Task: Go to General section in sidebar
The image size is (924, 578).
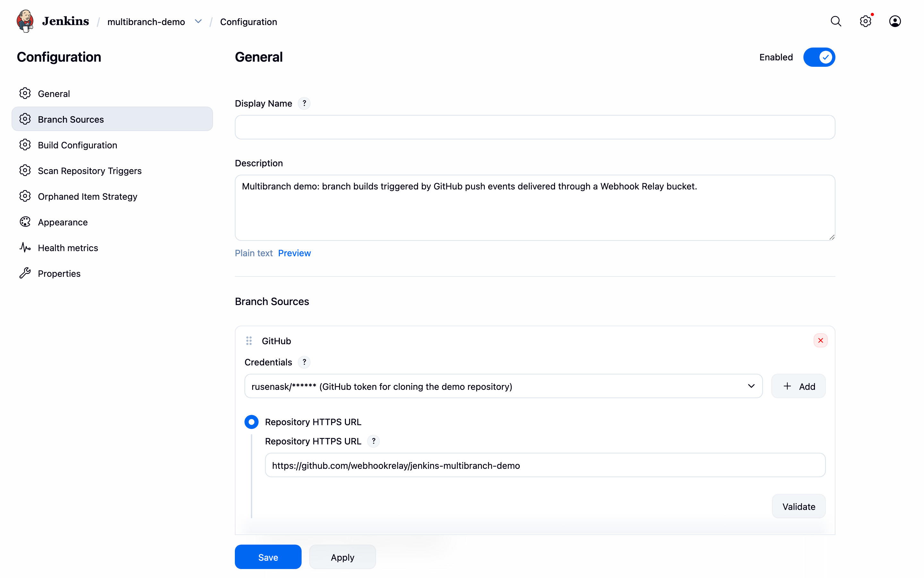Action: point(112,94)
